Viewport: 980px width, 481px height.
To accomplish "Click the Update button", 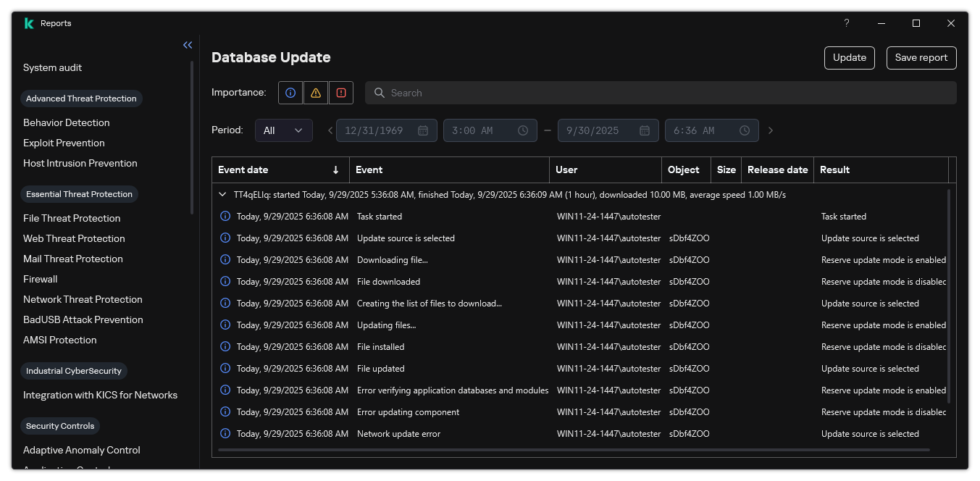I will [849, 57].
